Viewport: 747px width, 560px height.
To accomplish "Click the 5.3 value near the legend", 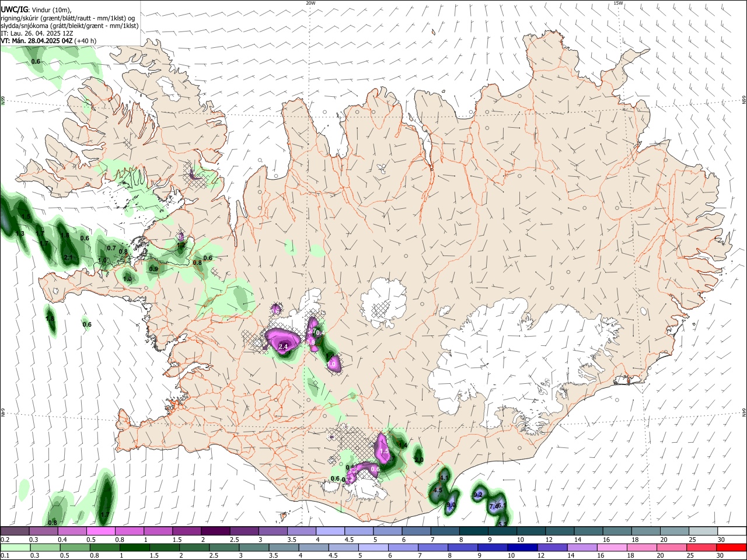I will 502,524.
